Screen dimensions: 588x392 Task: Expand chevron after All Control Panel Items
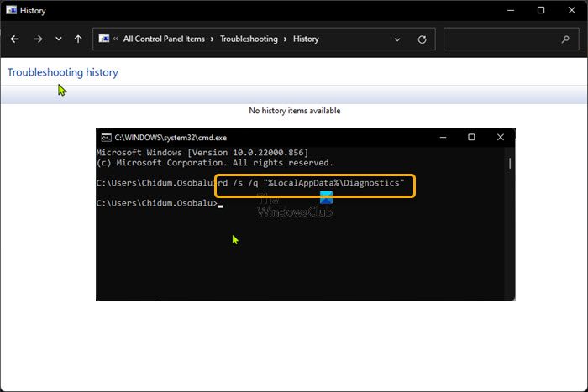213,39
